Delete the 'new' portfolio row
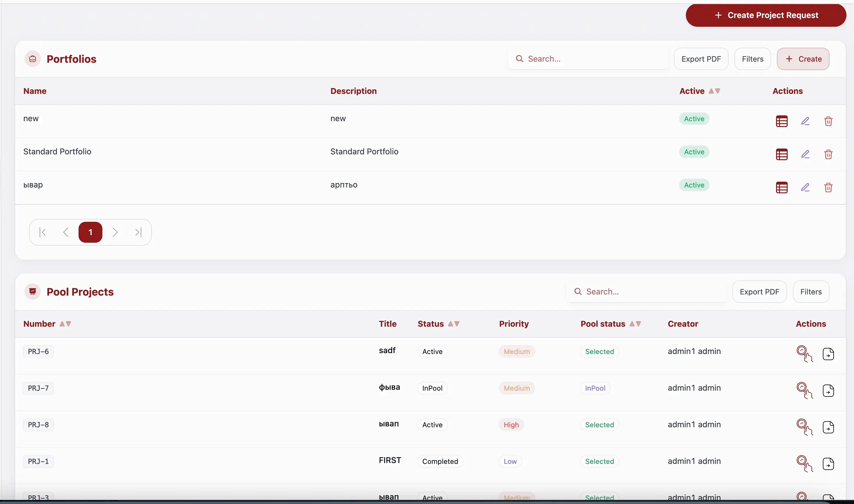854x504 pixels. [828, 121]
